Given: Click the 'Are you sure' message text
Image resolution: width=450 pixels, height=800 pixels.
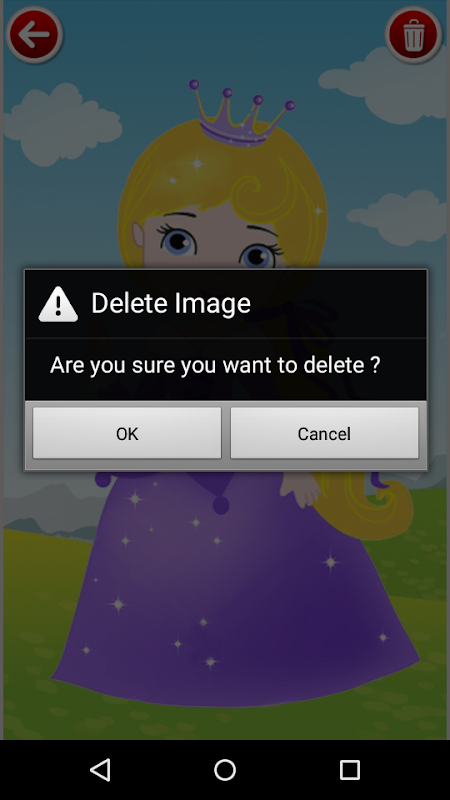Looking at the screenshot, I should [x=215, y=365].
